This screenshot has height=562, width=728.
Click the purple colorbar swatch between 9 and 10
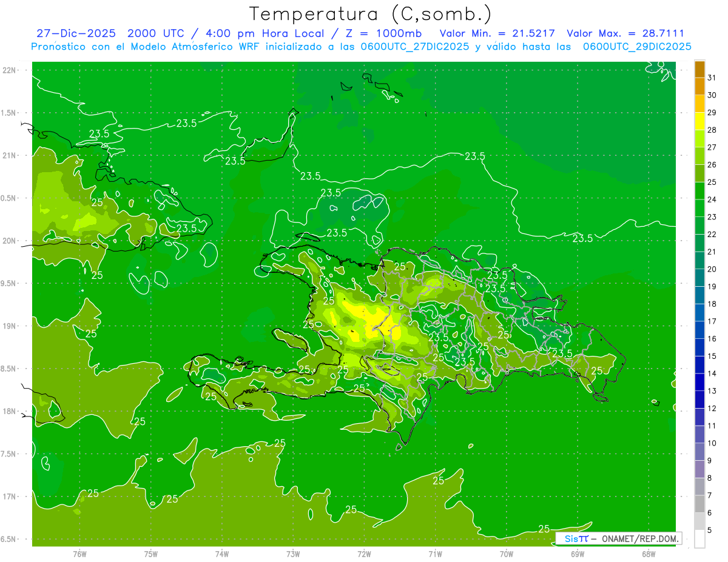tap(699, 452)
